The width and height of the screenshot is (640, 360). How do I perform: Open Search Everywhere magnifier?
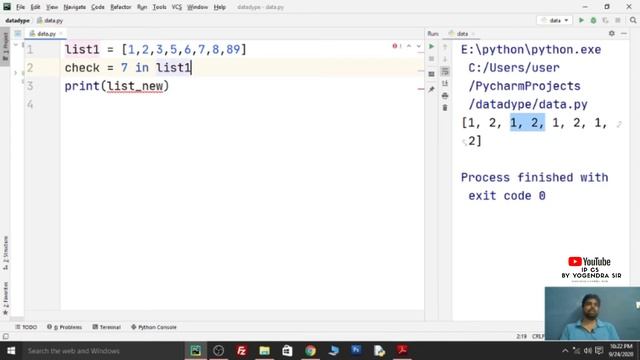pyautogui.click(x=633, y=20)
